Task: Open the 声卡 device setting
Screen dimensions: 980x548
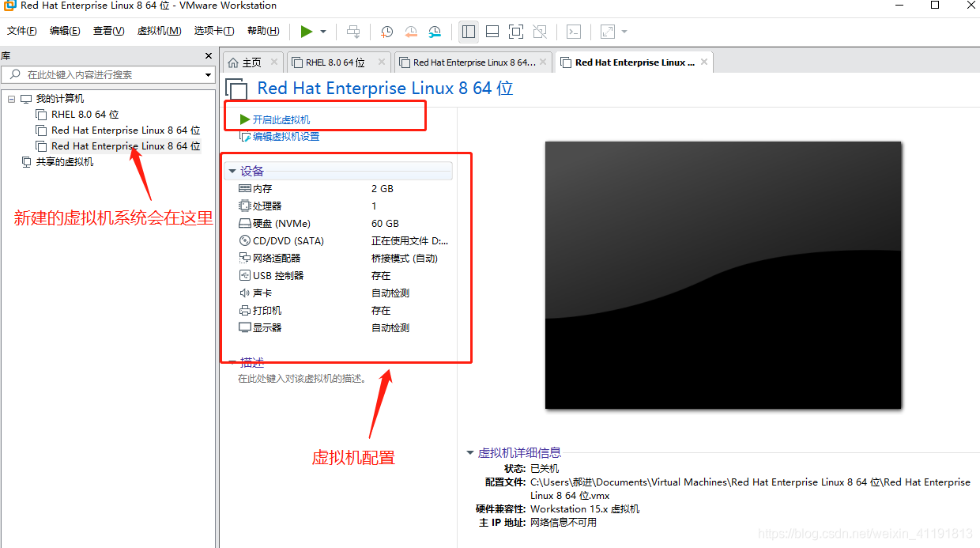Action: click(262, 293)
